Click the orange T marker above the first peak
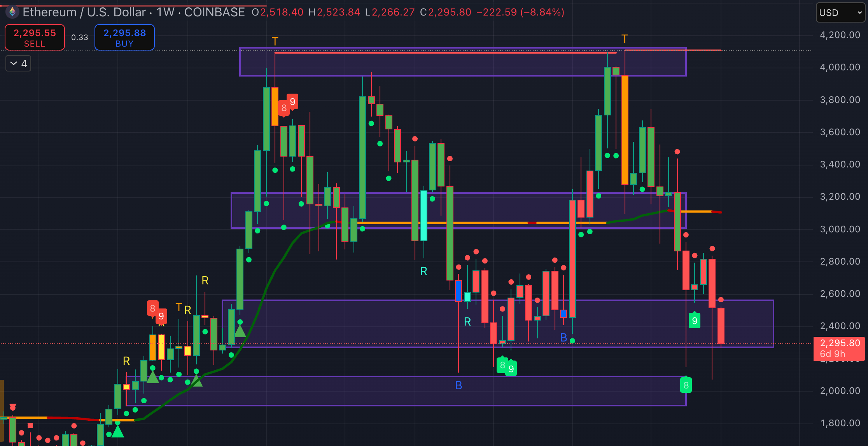 pyautogui.click(x=275, y=41)
